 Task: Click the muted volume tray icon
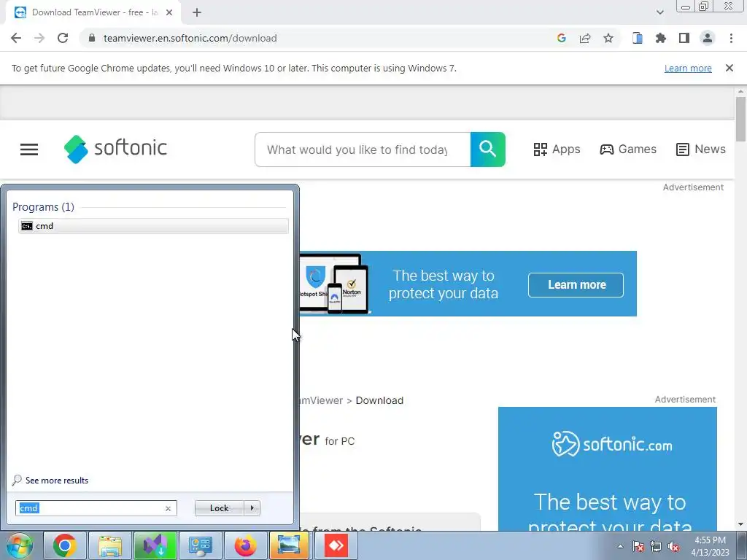click(x=673, y=546)
